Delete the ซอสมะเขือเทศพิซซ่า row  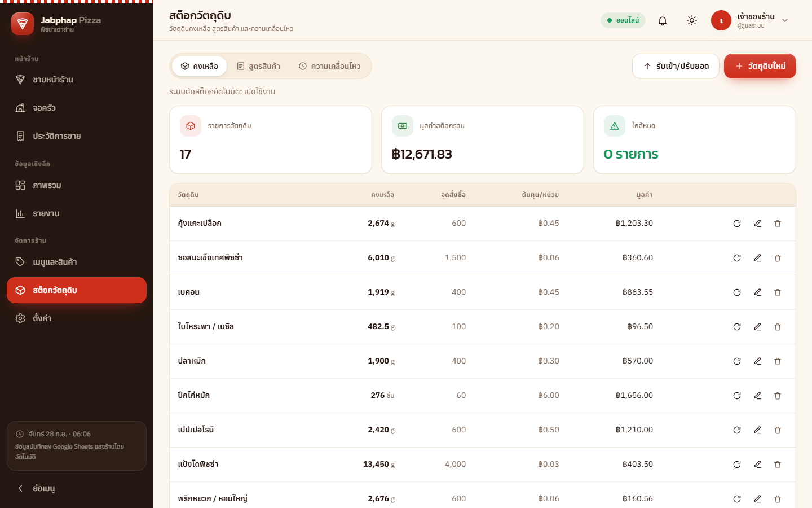(778, 258)
